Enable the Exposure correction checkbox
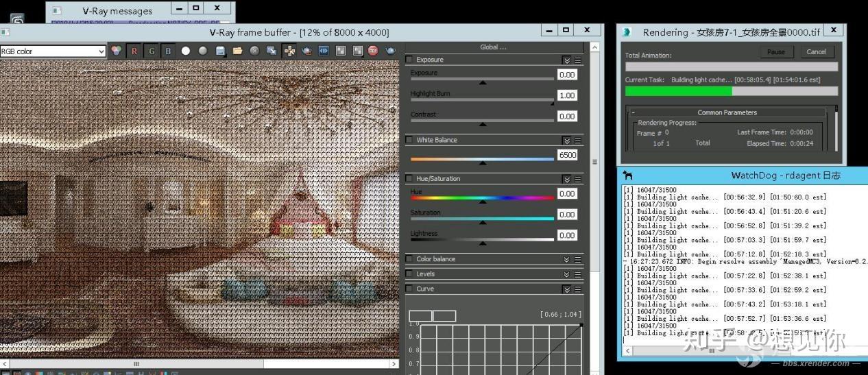Screen dimensions: 868x375 (409, 60)
